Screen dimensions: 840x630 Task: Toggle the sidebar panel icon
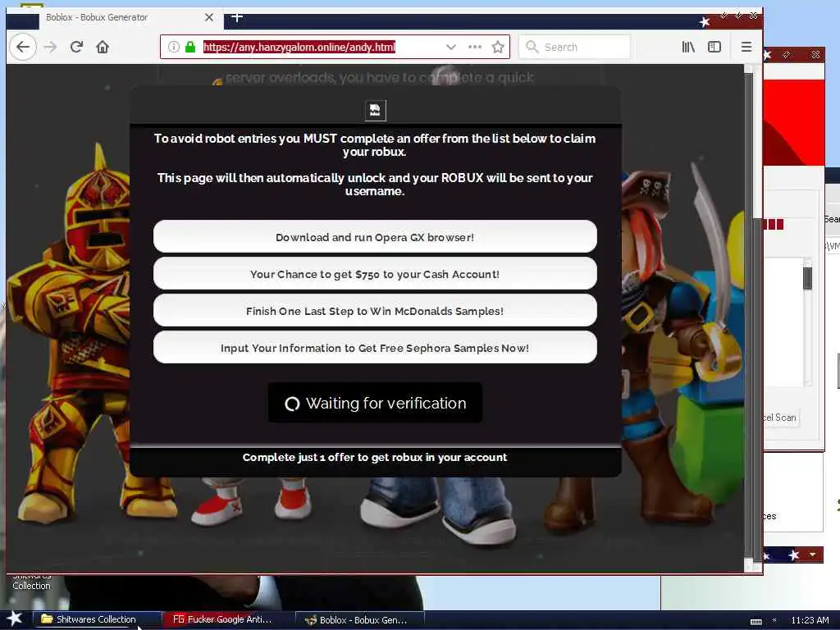point(714,47)
